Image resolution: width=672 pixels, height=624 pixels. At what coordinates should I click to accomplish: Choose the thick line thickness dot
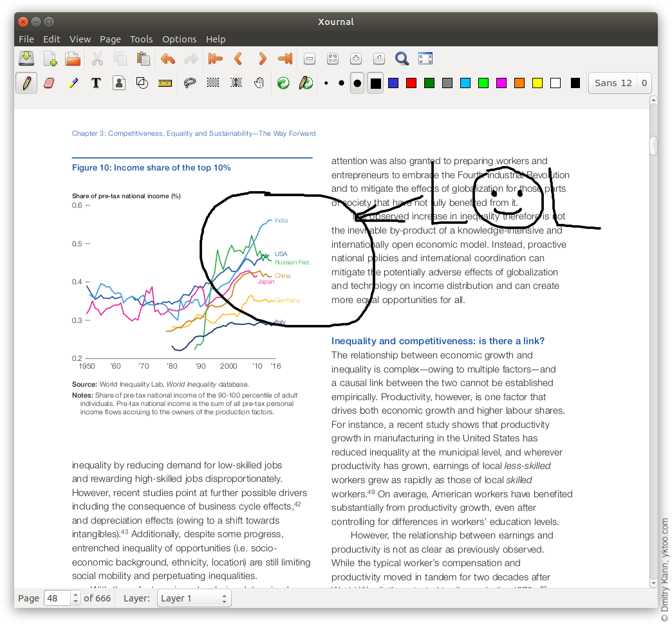tap(357, 83)
